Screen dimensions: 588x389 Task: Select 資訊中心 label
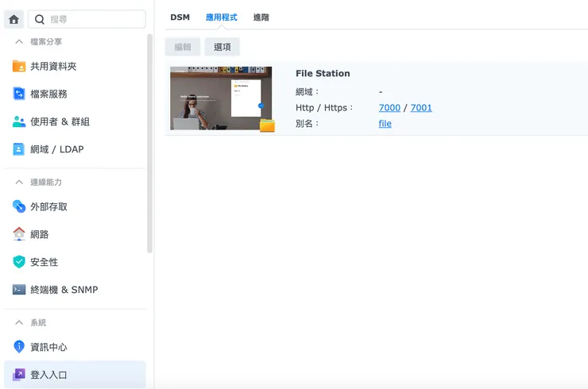[48, 348]
